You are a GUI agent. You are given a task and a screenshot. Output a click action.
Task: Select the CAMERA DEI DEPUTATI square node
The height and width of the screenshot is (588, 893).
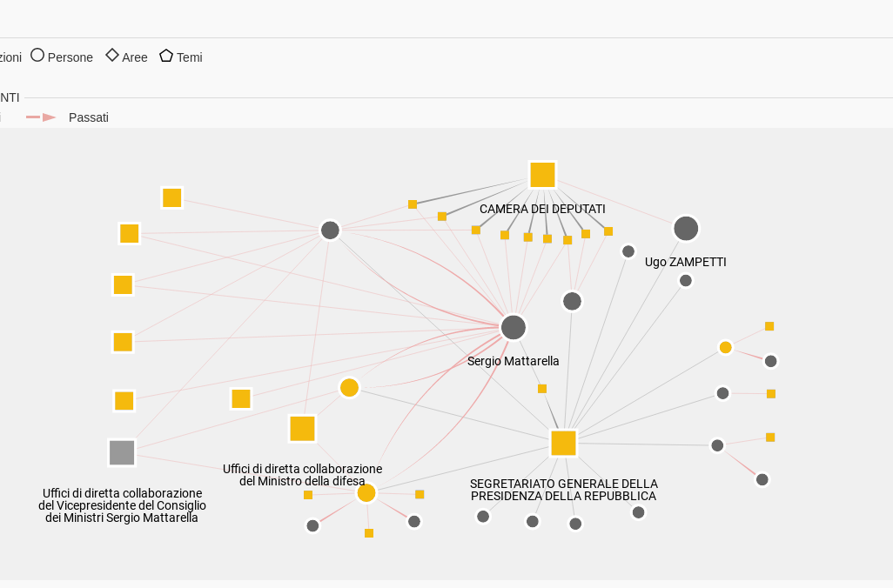[x=542, y=175]
